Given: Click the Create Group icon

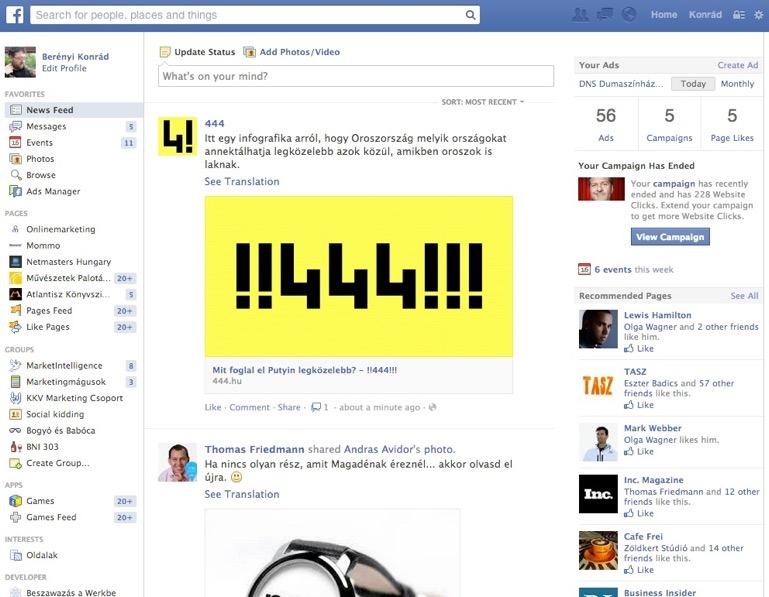Looking at the screenshot, I should (x=16, y=463).
